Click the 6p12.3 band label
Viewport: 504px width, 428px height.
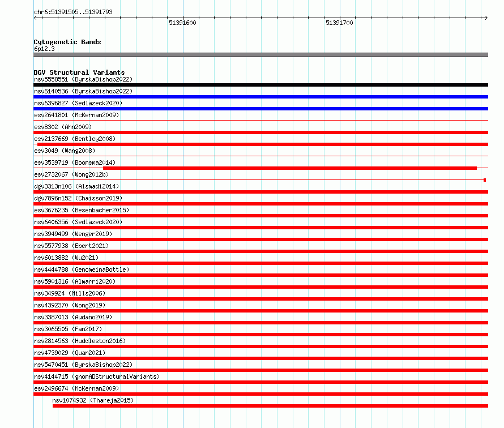point(44,49)
